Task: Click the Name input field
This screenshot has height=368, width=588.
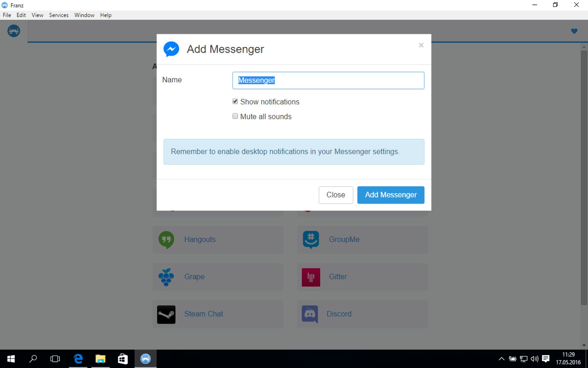Action: [328, 80]
